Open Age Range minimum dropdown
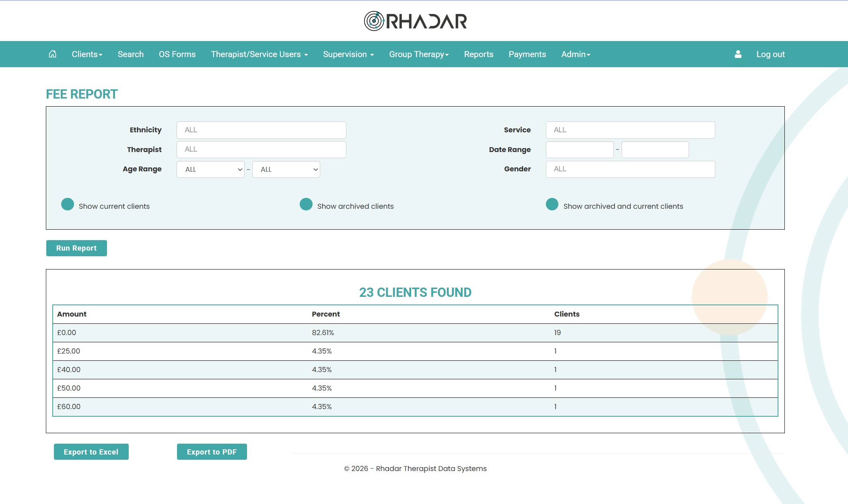 [x=210, y=169]
